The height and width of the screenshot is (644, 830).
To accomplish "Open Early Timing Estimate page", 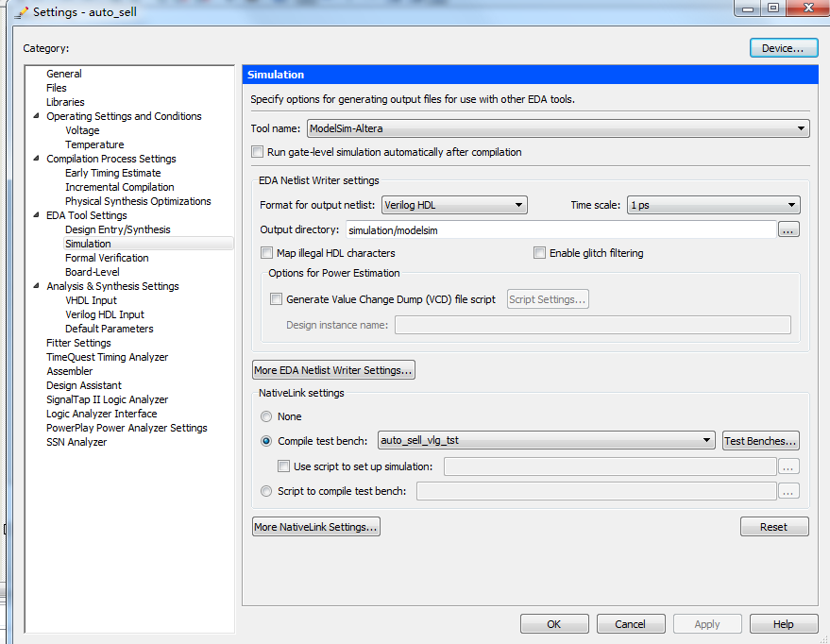I will (112, 173).
